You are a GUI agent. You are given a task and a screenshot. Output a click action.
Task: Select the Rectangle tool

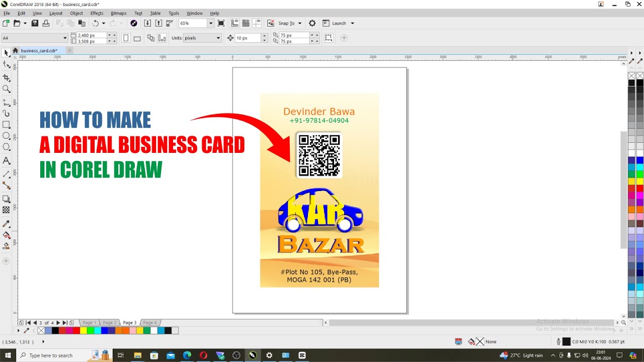[x=6, y=125]
